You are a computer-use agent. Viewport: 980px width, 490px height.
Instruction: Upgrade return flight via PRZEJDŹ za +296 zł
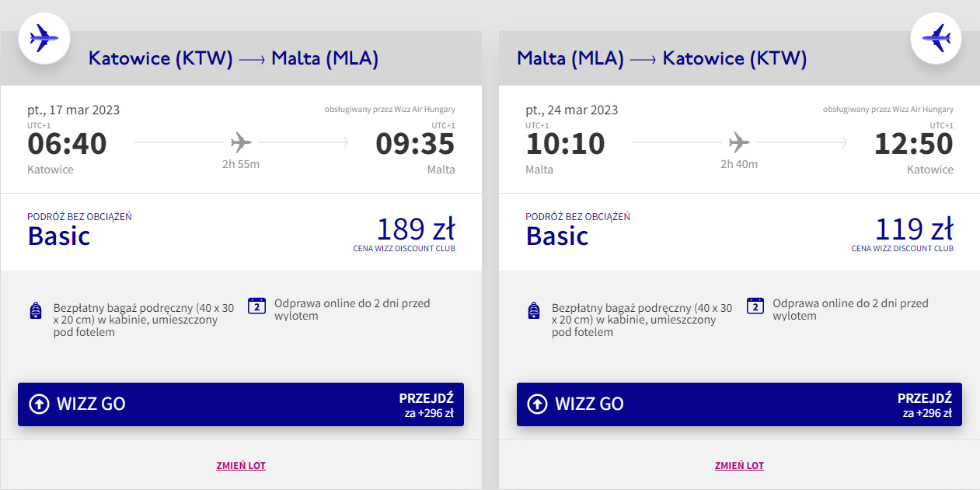click(x=926, y=405)
